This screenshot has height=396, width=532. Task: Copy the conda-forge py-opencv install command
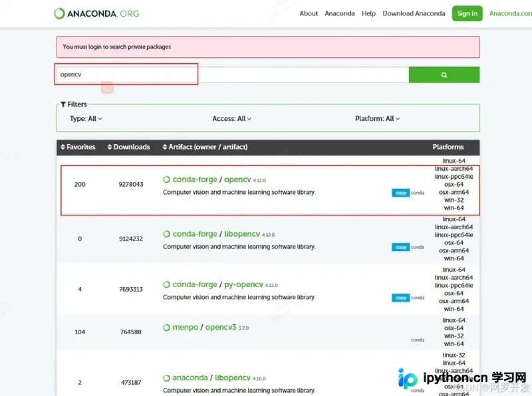[x=401, y=298]
